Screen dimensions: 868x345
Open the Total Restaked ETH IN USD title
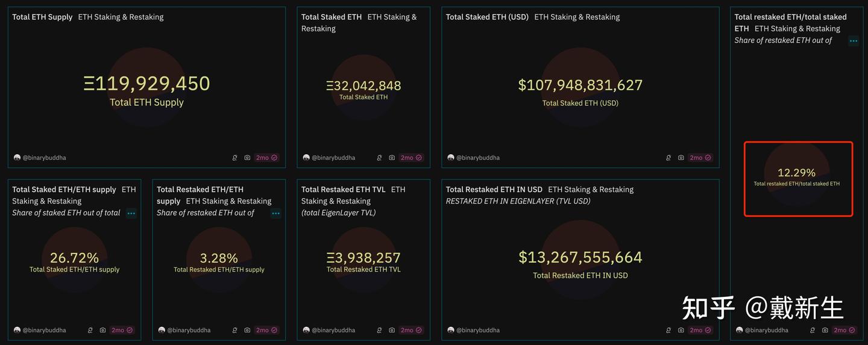click(x=494, y=189)
